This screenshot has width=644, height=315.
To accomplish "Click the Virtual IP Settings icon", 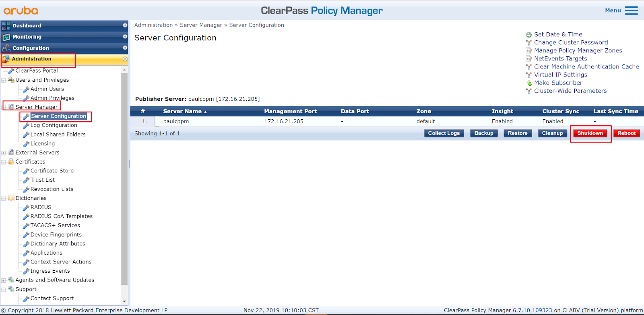I will click(x=529, y=75).
